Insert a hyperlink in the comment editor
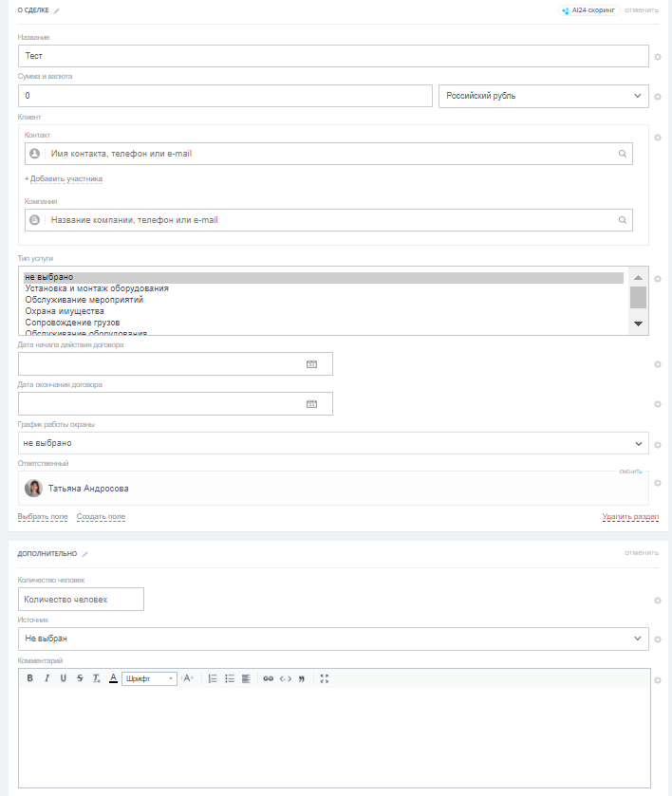Image resolution: width=672 pixels, height=796 pixels. click(x=268, y=678)
